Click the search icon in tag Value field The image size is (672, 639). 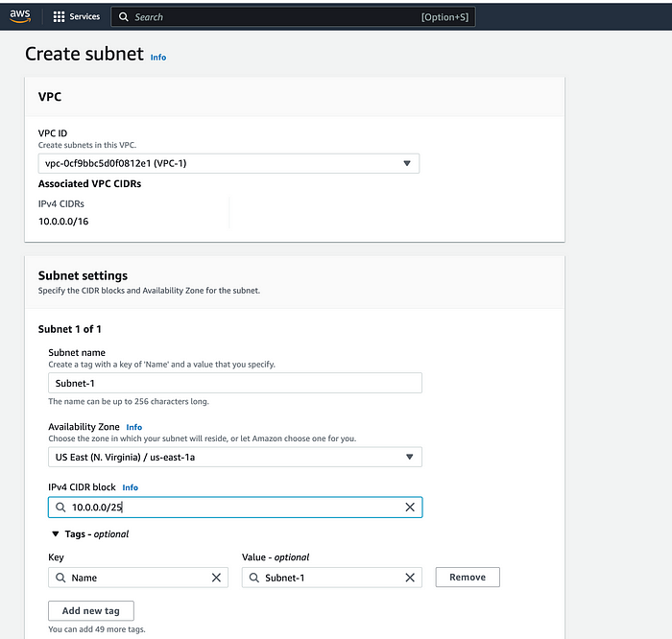click(x=253, y=578)
